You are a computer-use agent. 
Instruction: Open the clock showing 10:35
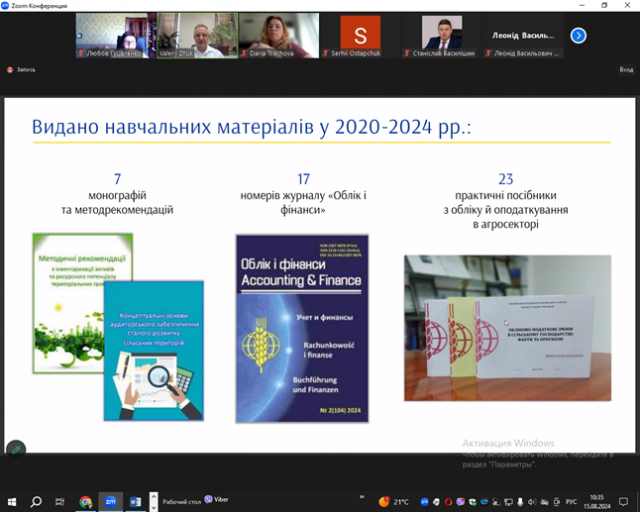click(x=597, y=502)
